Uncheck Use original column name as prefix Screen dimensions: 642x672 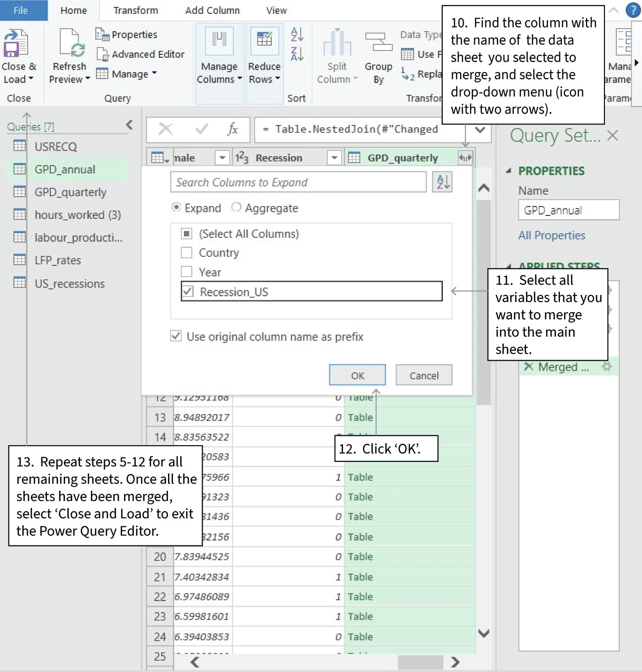175,336
